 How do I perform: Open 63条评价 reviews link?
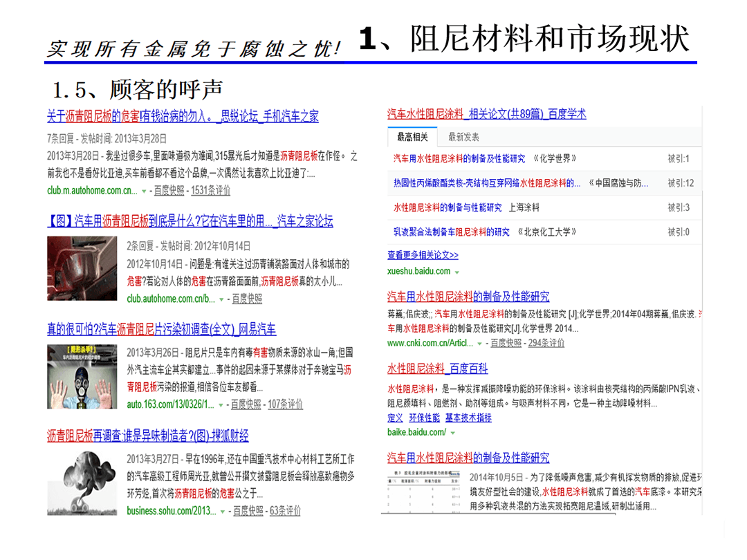(286, 511)
